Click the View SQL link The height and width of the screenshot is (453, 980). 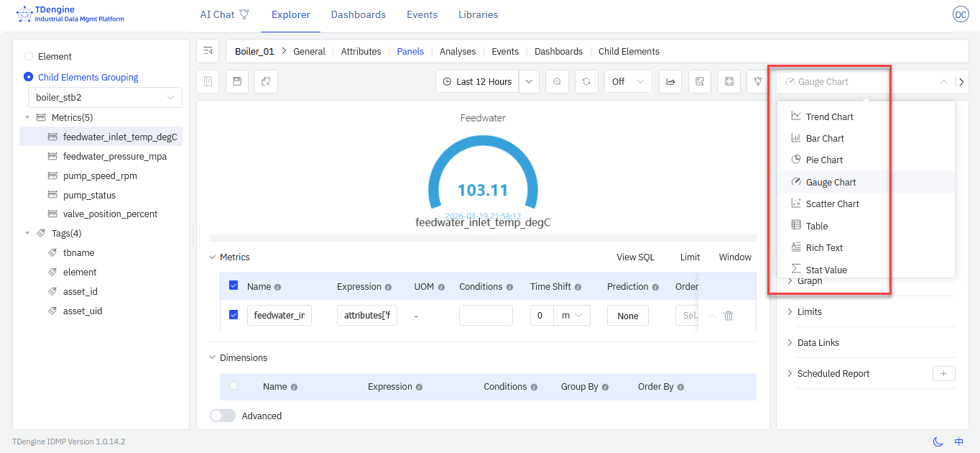click(635, 257)
